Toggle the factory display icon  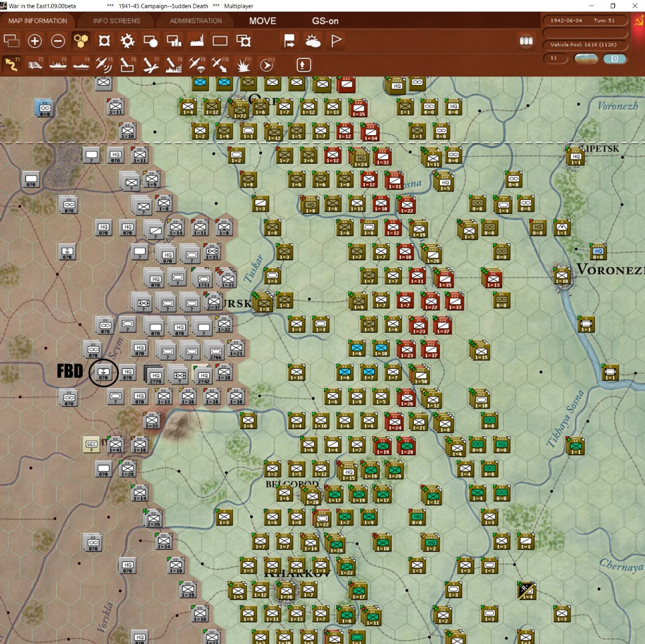(197, 41)
